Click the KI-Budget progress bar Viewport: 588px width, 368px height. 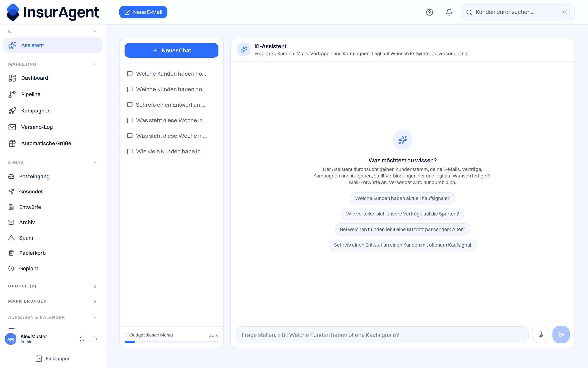pos(171,342)
